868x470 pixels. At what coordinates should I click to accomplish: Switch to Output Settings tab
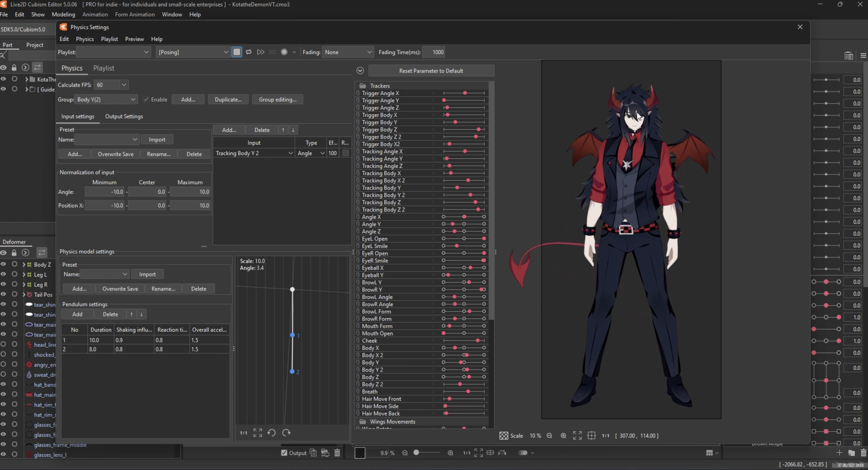point(124,116)
